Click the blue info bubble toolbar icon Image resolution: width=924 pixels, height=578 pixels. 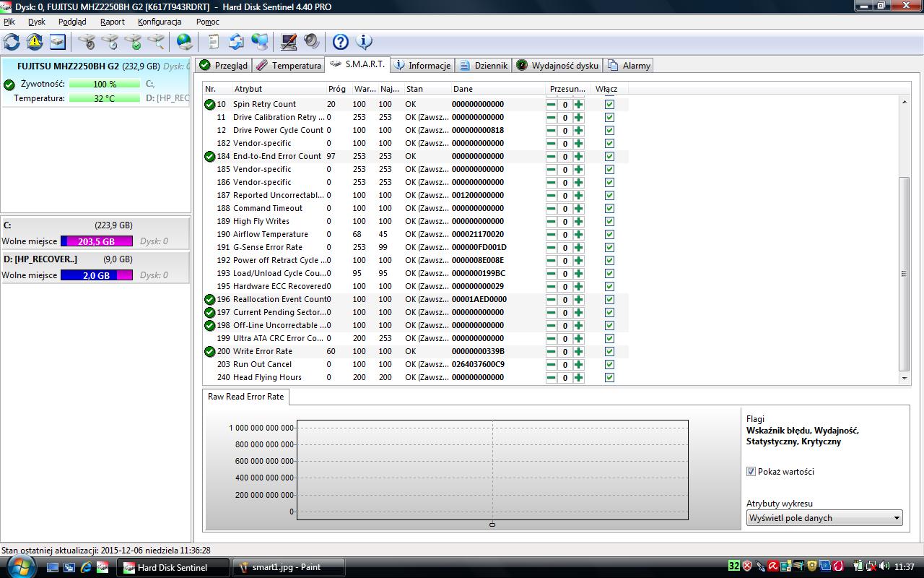tap(364, 42)
